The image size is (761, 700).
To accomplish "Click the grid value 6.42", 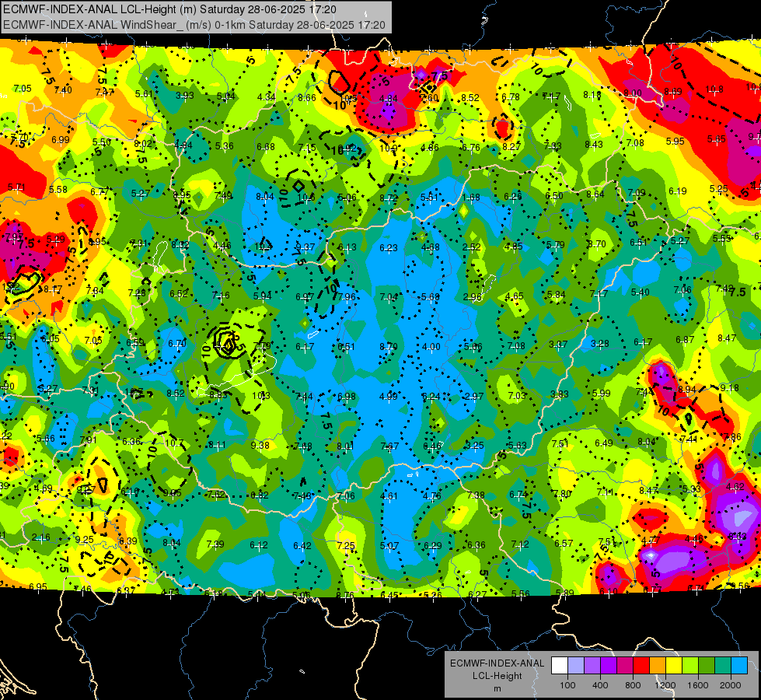I will pyautogui.click(x=302, y=546).
